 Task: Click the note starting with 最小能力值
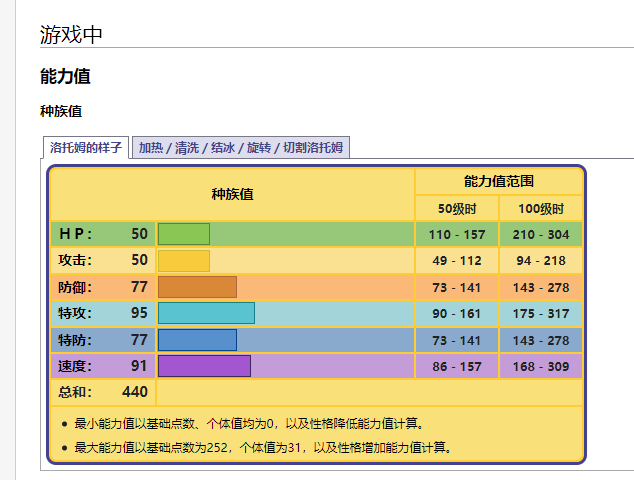pyautogui.click(x=250, y=424)
